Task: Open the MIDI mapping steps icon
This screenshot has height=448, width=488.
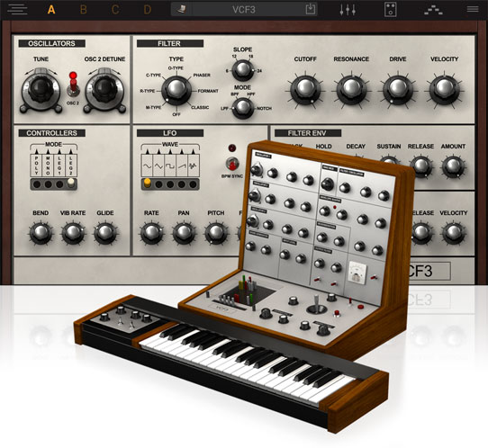Action: 433,10
